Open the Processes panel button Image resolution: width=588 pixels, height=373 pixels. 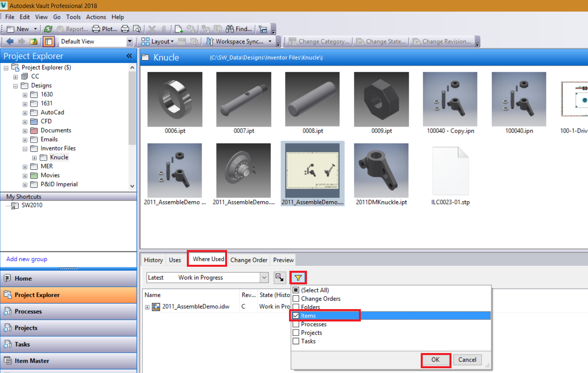(x=68, y=311)
